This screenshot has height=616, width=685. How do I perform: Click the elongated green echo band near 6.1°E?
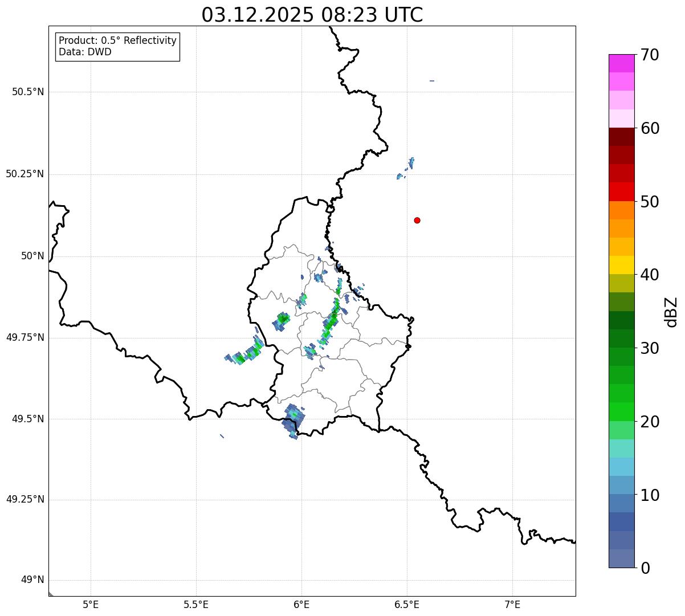tap(329, 323)
